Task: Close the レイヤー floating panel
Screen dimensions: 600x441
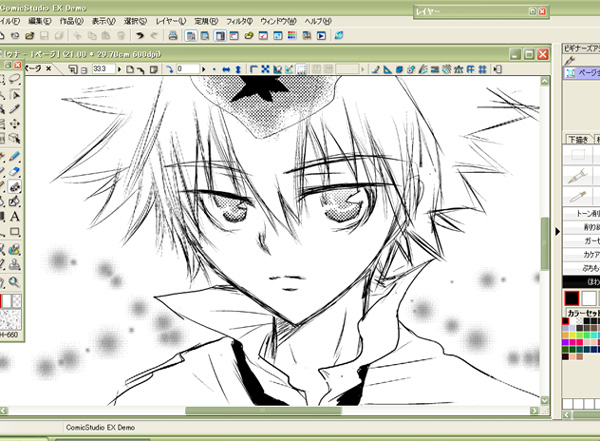Action: coord(542,11)
